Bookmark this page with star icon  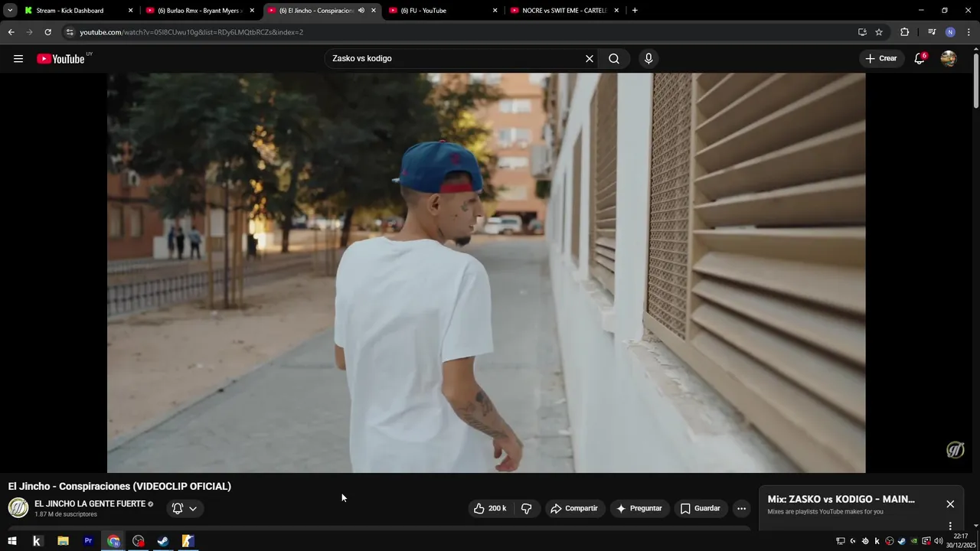(x=879, y=32)
